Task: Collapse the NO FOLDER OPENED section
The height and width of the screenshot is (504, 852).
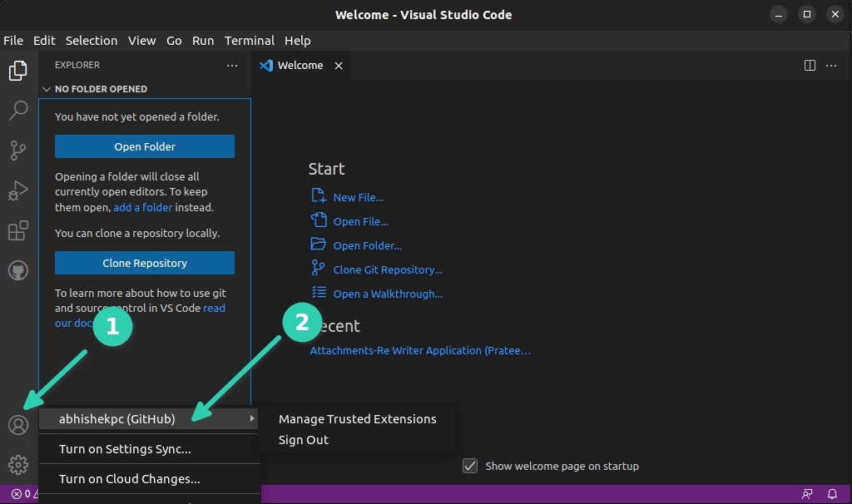Action: pyautogui.click(x=47, y=89)
